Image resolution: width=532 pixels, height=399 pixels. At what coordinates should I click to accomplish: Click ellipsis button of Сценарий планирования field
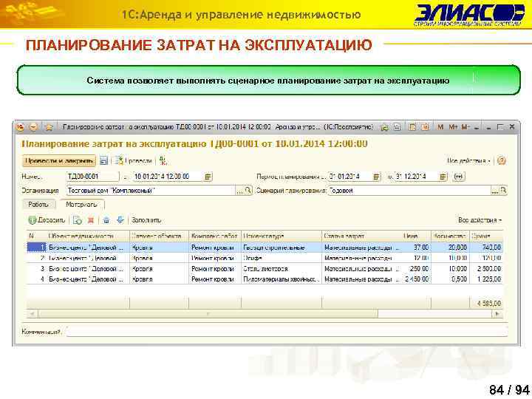pos(494,191)
